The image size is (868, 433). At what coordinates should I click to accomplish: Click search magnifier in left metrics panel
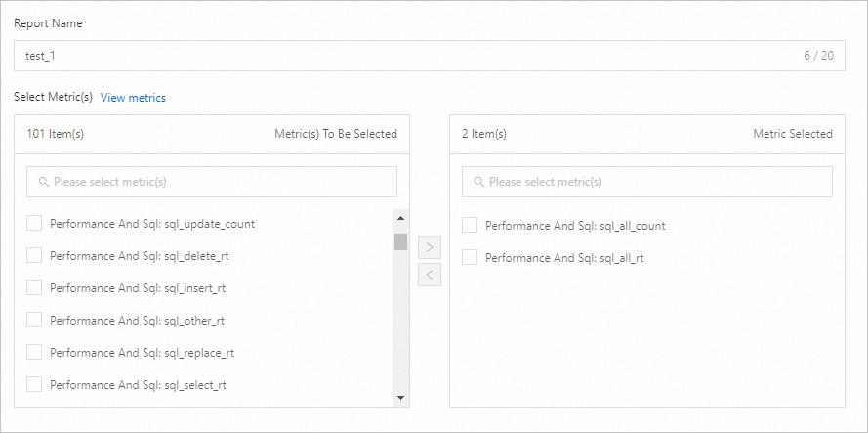point(44,182)
